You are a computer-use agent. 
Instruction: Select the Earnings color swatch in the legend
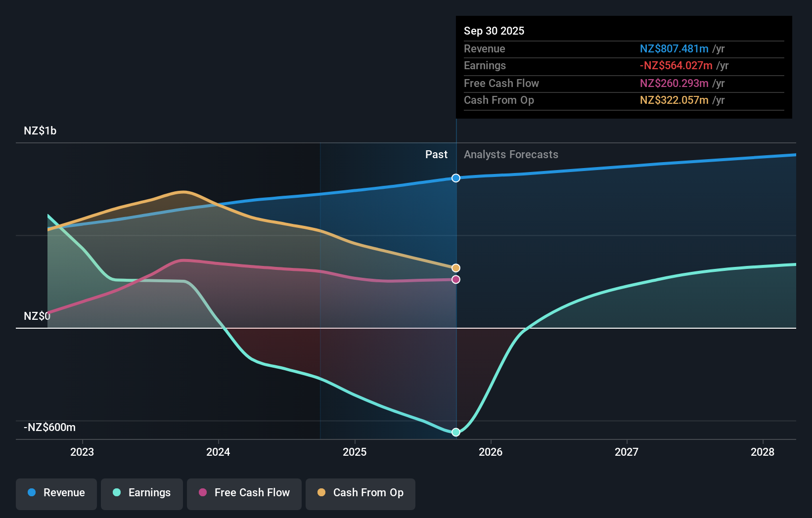tap(116, 493)
